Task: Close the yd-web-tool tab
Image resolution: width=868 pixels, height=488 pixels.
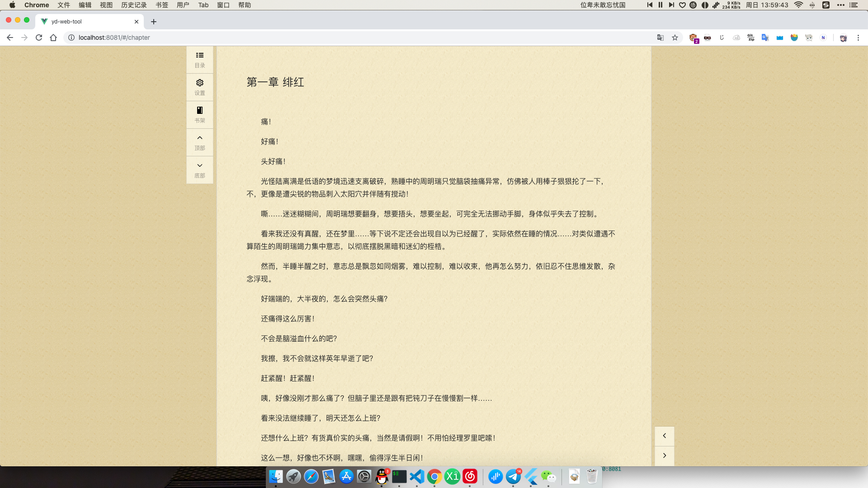Action: (x=137, y=22)
